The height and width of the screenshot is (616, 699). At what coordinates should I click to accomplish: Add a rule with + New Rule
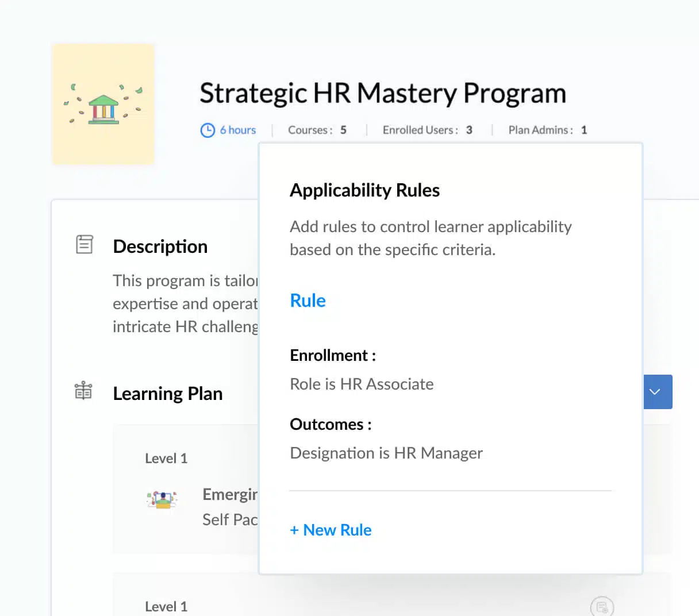tap(331, 530)
